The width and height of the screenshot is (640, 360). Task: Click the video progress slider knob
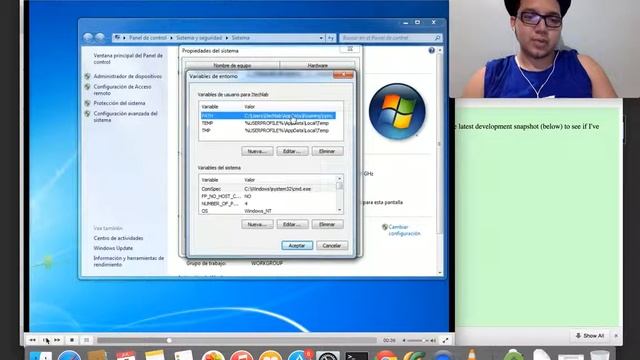[x=169, y=340]
